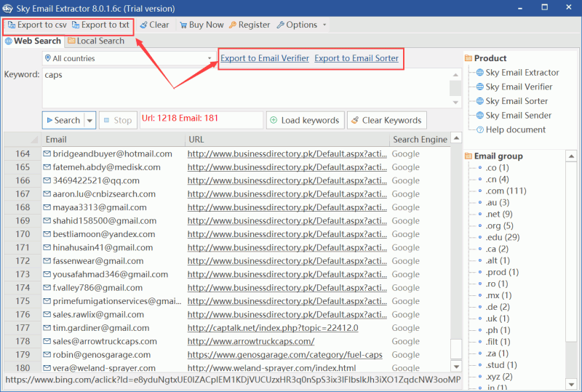Click the Url 1218 Email 181 status box

[x=202, y=120]
